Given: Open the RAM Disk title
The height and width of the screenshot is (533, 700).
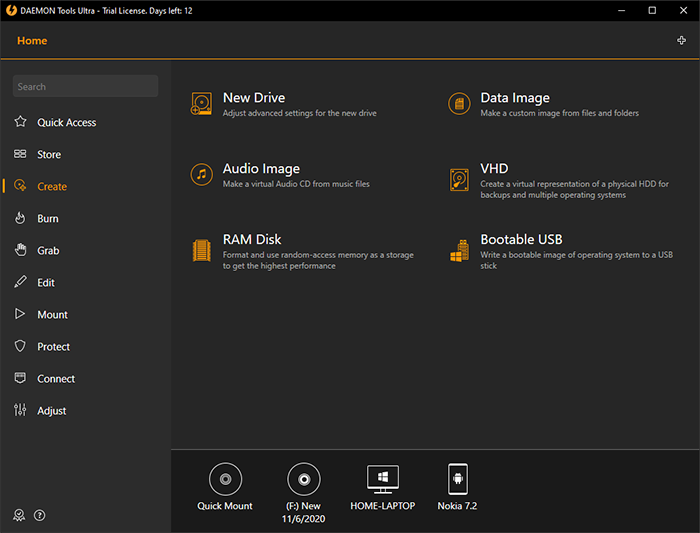Looking at the screenshot, I should click(252, 240).
